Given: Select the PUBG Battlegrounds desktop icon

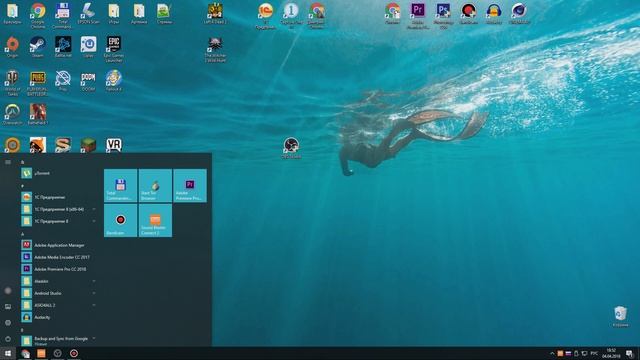Looking at the screenshot, I should pos(38,83).
